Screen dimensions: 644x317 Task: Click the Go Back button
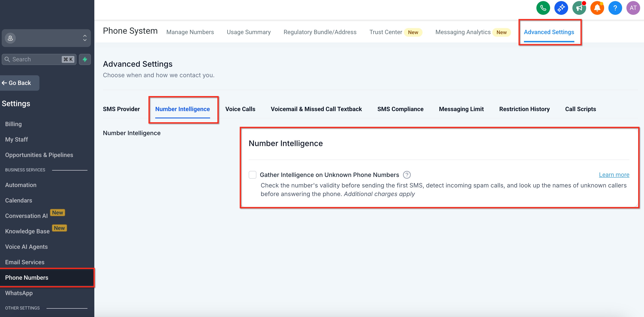tap(20, 83)
